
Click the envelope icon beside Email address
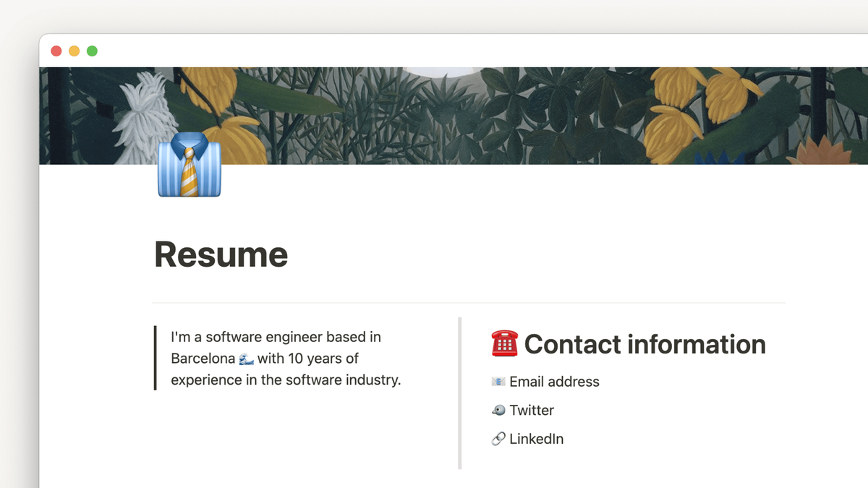(498, 382)
